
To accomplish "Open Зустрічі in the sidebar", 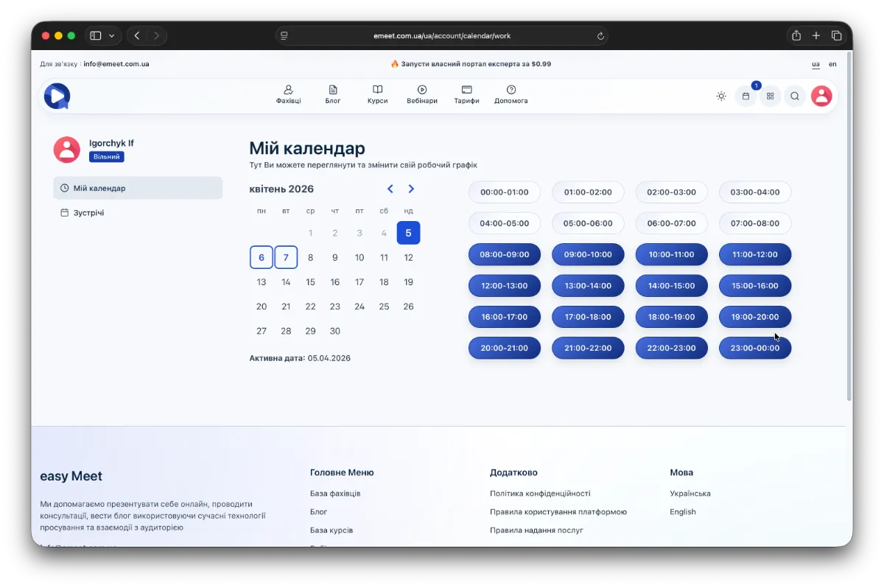I will tap(88, 213).
